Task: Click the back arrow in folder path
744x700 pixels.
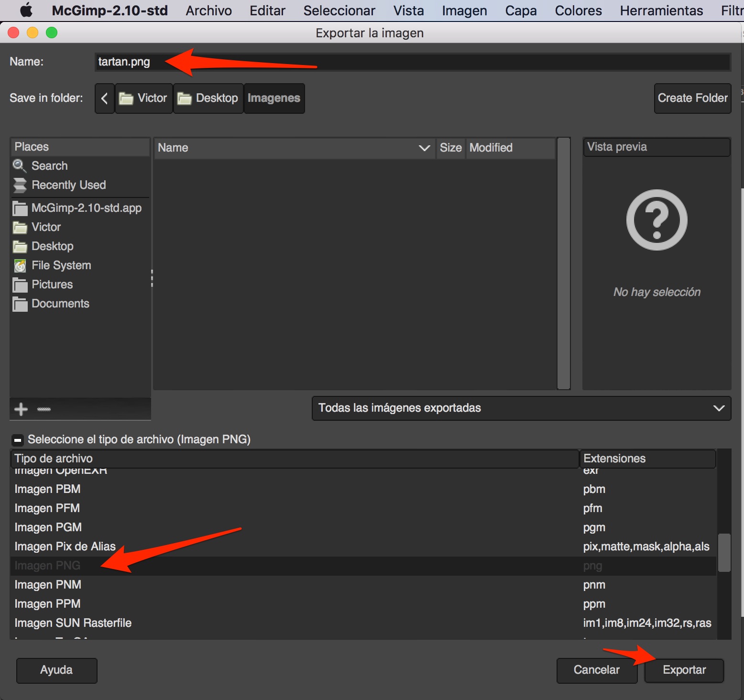Action: point(104,98)
